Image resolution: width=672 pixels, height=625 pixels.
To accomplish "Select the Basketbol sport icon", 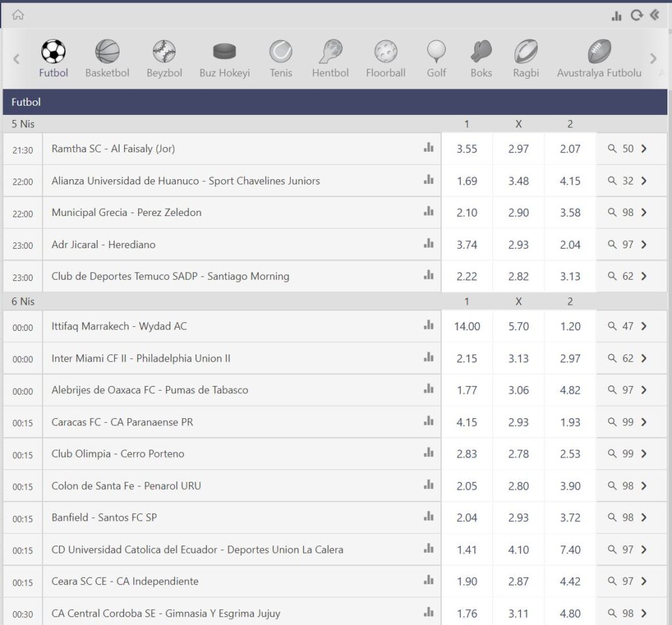I will tap(107, 51).
